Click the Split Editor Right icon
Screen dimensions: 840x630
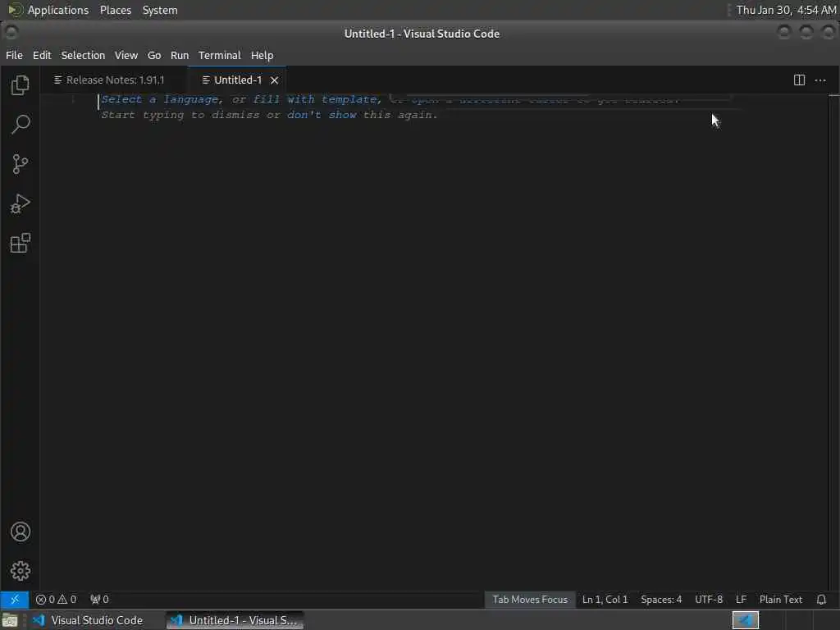[x=799, y=80]
